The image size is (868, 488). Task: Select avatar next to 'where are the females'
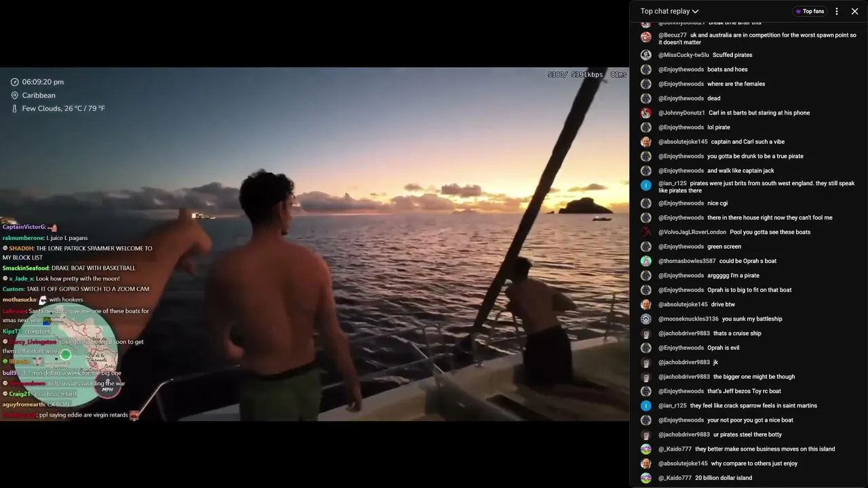pos(646,84)
